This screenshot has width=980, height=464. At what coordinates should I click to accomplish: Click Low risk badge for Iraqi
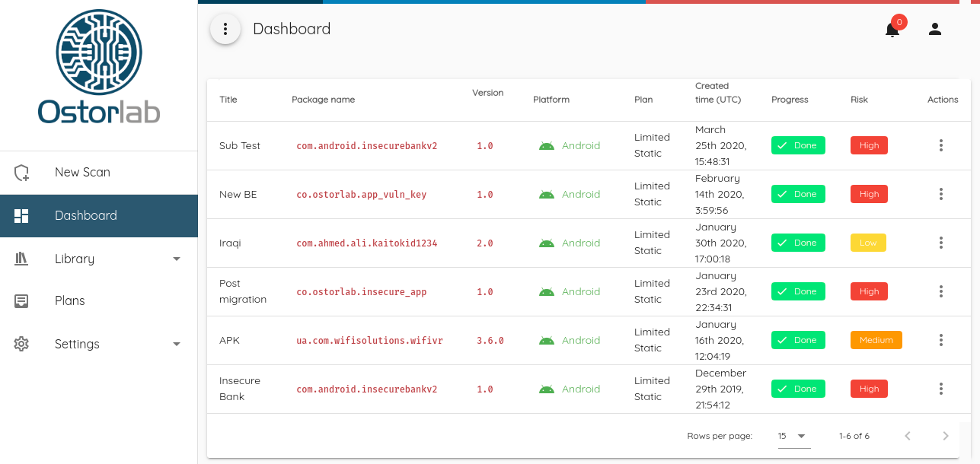click(868, 243)
